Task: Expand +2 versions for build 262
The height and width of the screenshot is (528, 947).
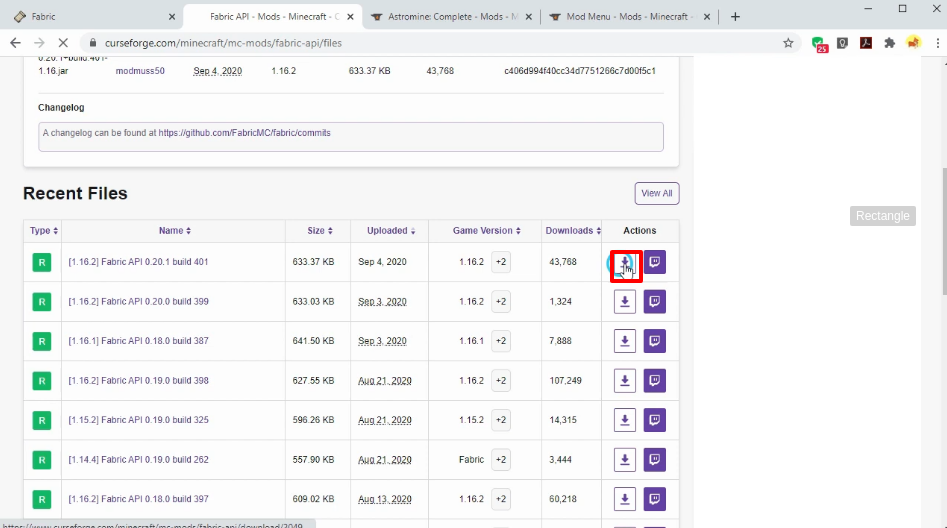Action: click(501, 460)
